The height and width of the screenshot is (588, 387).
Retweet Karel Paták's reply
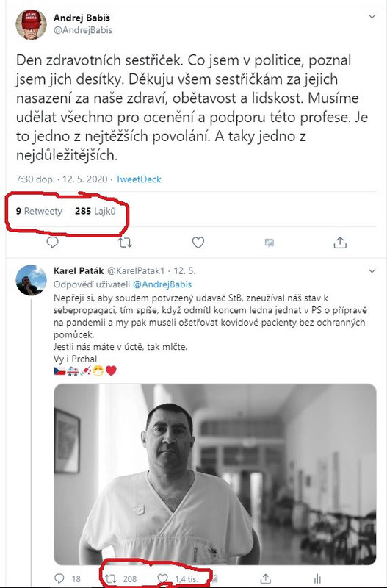click(111, 578)
